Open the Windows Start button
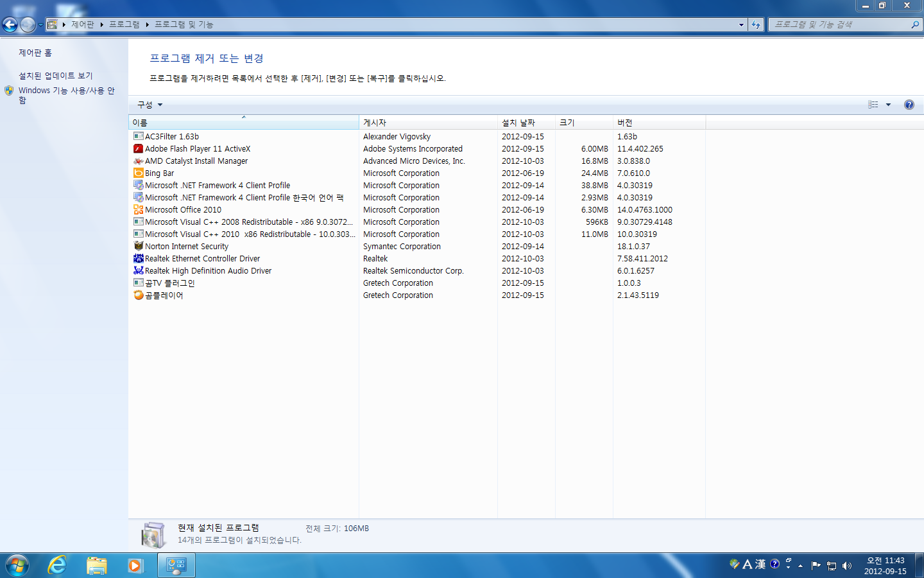 click(17, 565)
